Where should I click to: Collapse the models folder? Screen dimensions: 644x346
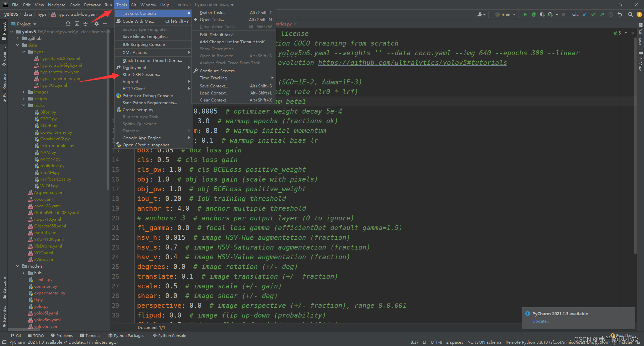pyautogui.click(x=18, y=266)
